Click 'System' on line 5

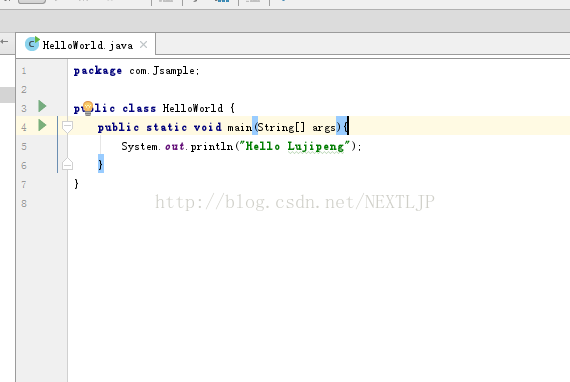(x=139, y=146)
